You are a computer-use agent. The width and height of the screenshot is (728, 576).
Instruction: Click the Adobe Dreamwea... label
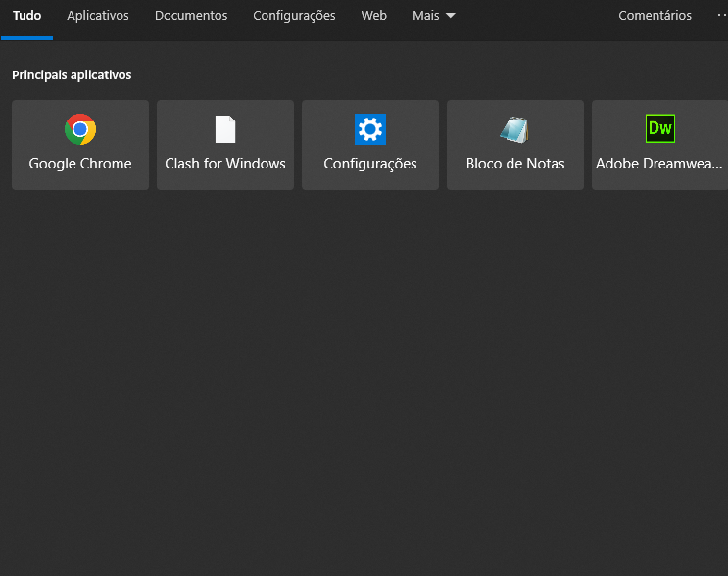click(x=658, y=164)
